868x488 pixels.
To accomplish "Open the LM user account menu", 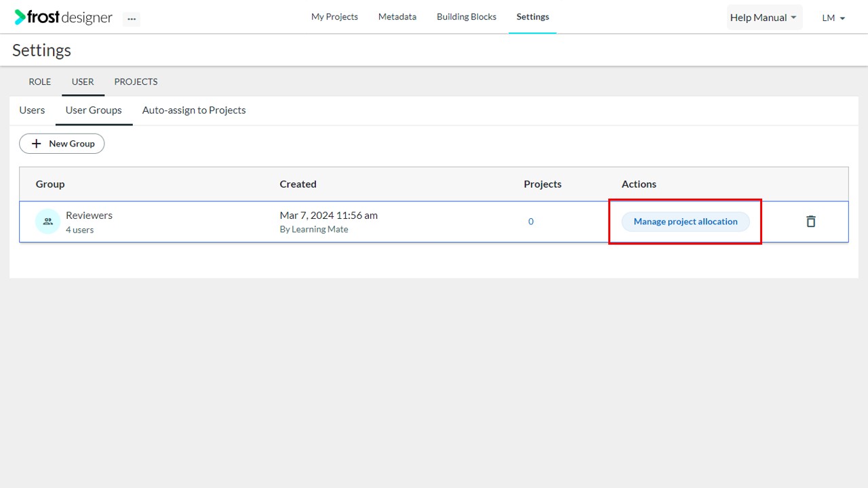I will click(x=833, y=18).
